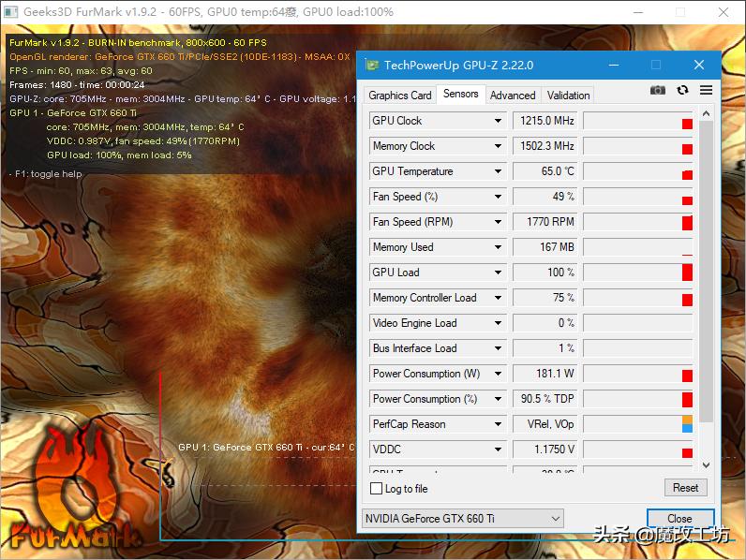Click the Power Consumption (W) history graph
The width and height of the screenshot is (746, 560).
pos(637,374)
